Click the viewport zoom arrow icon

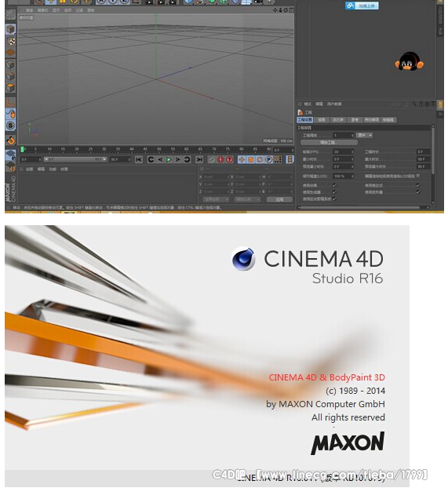click(280, 10)
